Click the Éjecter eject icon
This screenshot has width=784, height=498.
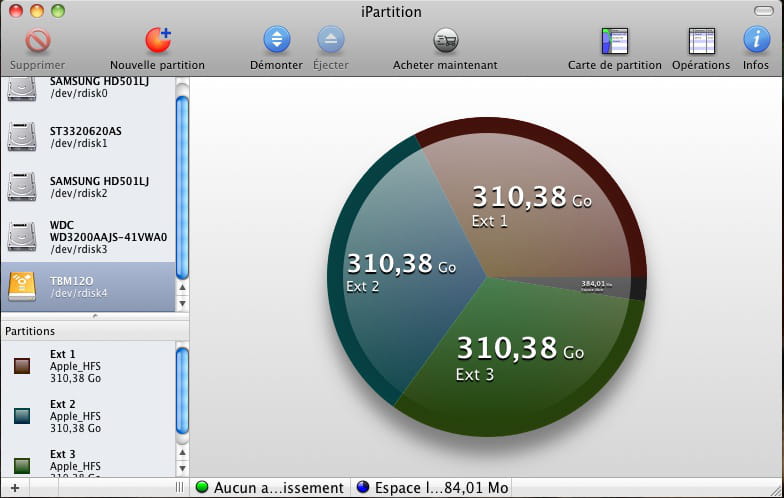click(330, 40)
